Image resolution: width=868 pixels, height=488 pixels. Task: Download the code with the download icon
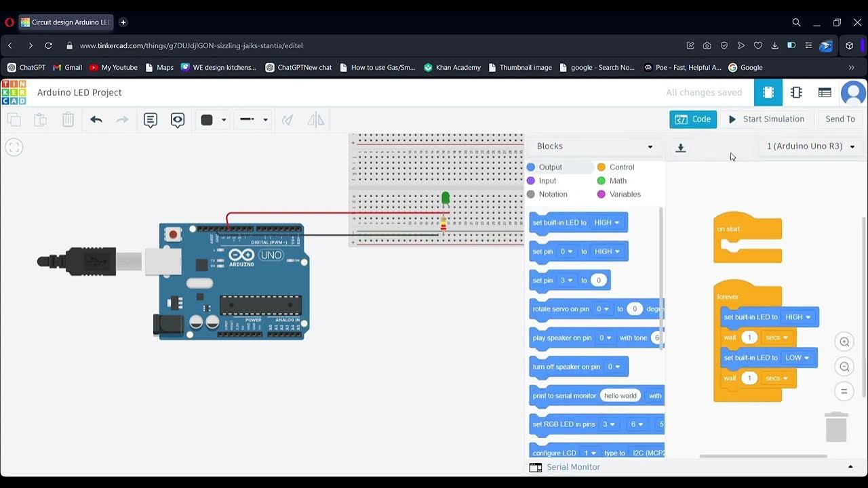[x=681, y=147]
